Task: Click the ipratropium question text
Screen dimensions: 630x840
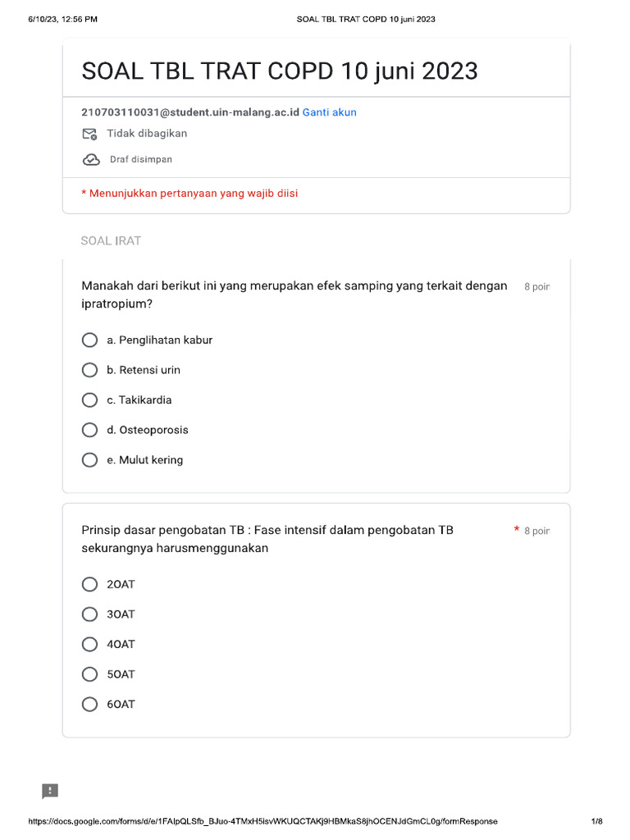Action: [x=294, y=294]
